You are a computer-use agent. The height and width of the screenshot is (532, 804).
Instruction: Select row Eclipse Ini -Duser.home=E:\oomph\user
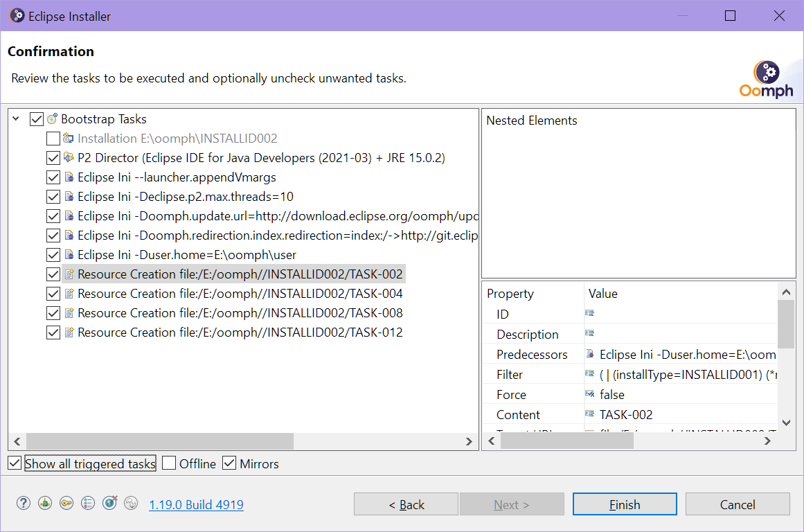(187, 255)
